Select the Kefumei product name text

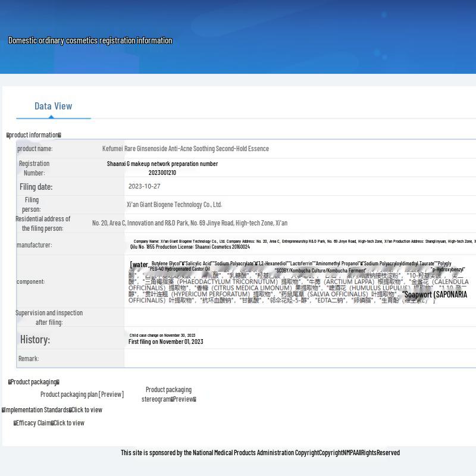click(x=185, y=149)
